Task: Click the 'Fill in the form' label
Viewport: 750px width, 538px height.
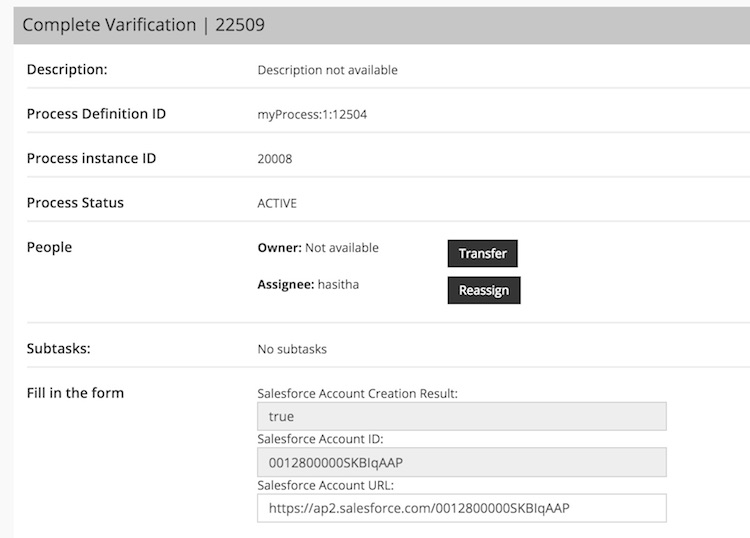Action: pos(75,393)
